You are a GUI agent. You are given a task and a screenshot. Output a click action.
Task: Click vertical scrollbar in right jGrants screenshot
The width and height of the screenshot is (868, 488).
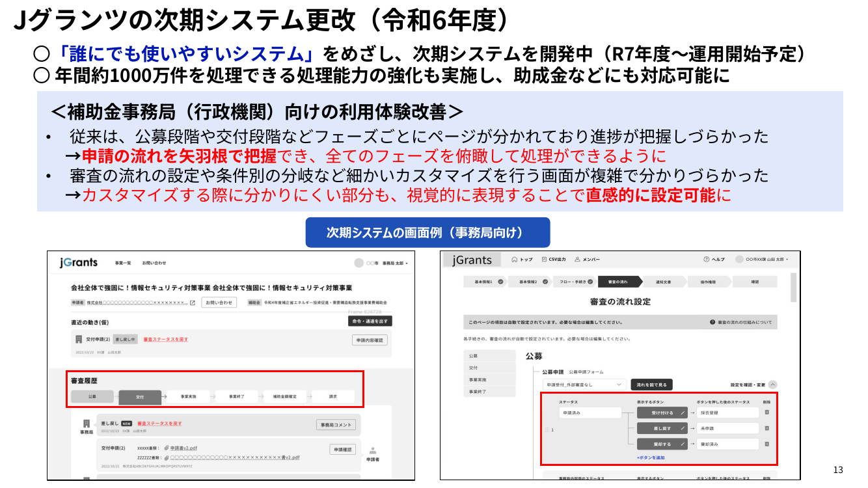pos(793,288)
